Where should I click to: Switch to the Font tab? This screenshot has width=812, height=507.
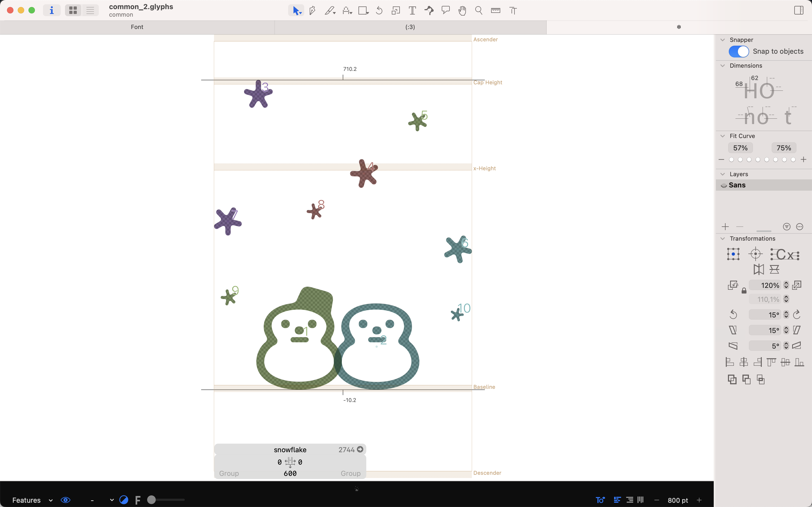(137, 27)
